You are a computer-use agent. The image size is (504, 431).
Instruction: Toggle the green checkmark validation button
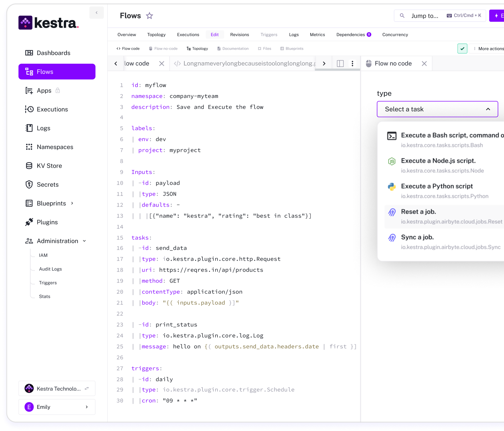[x=462, y=49]
